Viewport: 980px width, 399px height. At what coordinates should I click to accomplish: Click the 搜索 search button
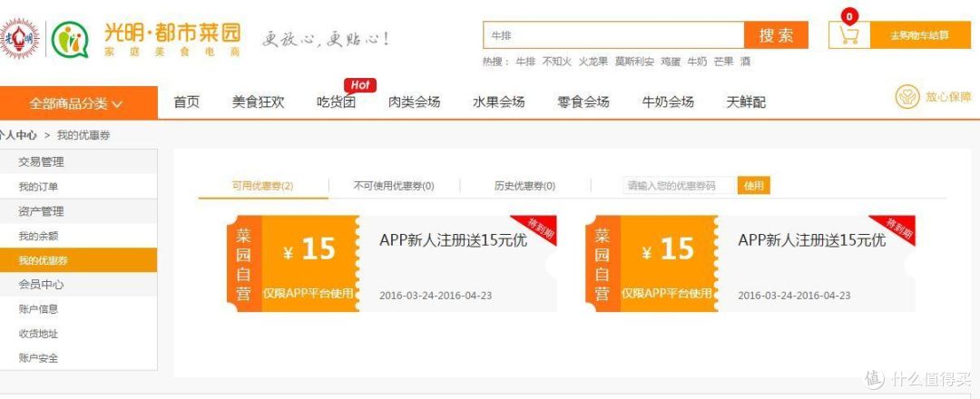[x=776, y=35]
